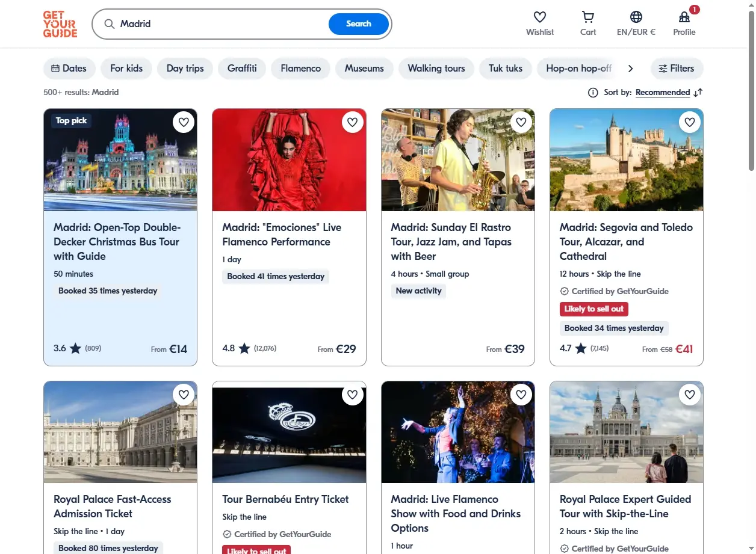This screenshot has height=554, width=756.
Task: Click the page vertical scrollbar thumb
Action: 751,90
